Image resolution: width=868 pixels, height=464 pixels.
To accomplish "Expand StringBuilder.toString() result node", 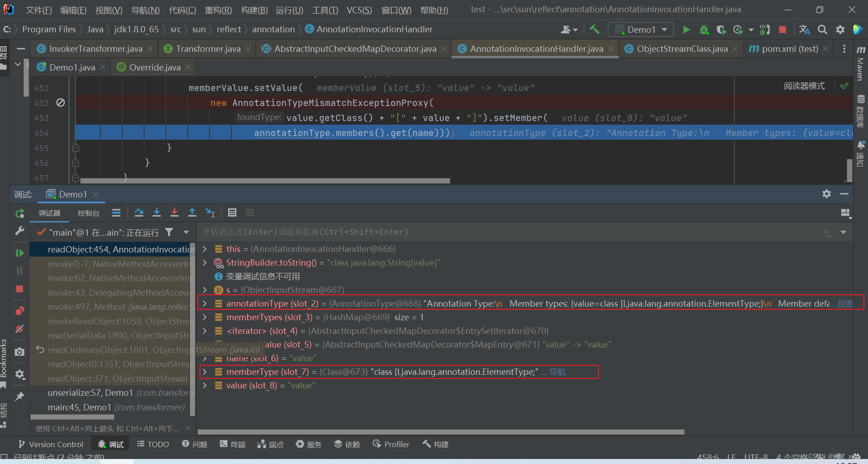I will (205, 262).
